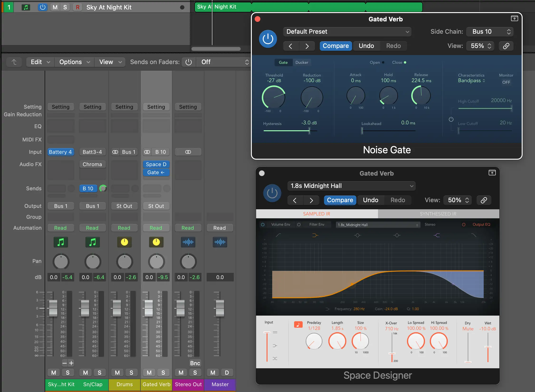
Task: Click the link/chain icon in Space Designer
Action: [483, 200]
